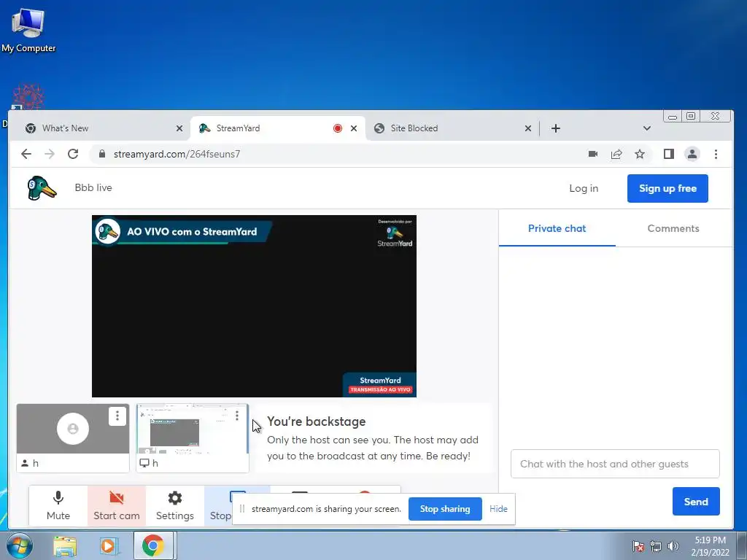Click the site lock icon in address bar
747x560 pixels.
[101, 154]
